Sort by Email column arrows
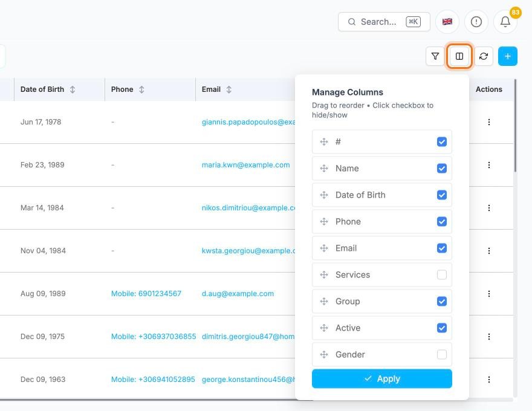The image size is (532, 411). (x=229, y=89)
